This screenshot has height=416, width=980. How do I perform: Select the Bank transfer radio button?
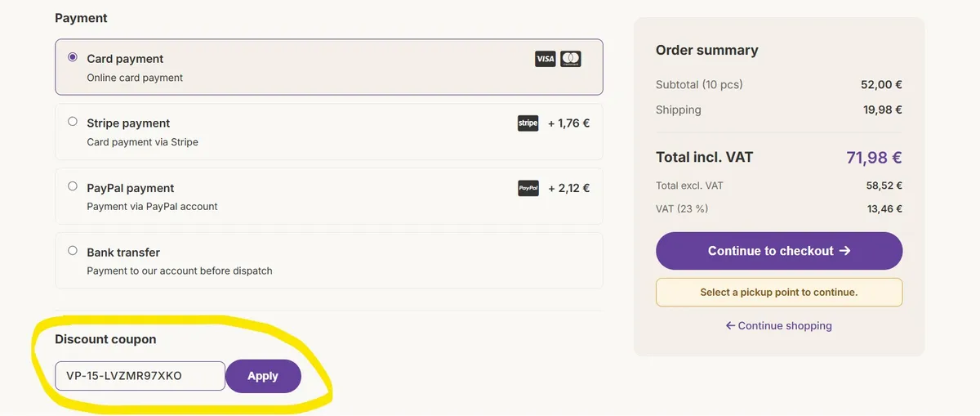(73, 251)
